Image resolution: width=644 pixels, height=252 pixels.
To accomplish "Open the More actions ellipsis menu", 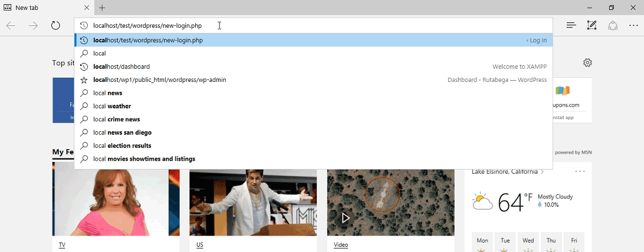I will 633,25.
